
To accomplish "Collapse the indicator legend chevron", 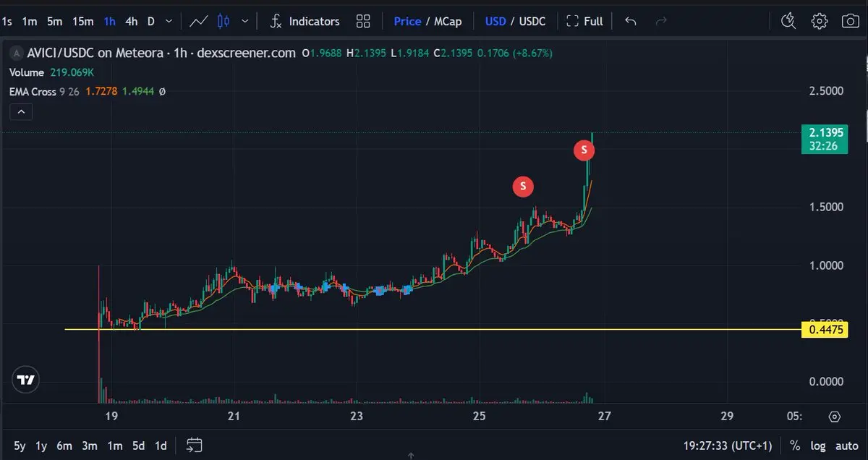I will pyautogui.click(x=21, y=112).
